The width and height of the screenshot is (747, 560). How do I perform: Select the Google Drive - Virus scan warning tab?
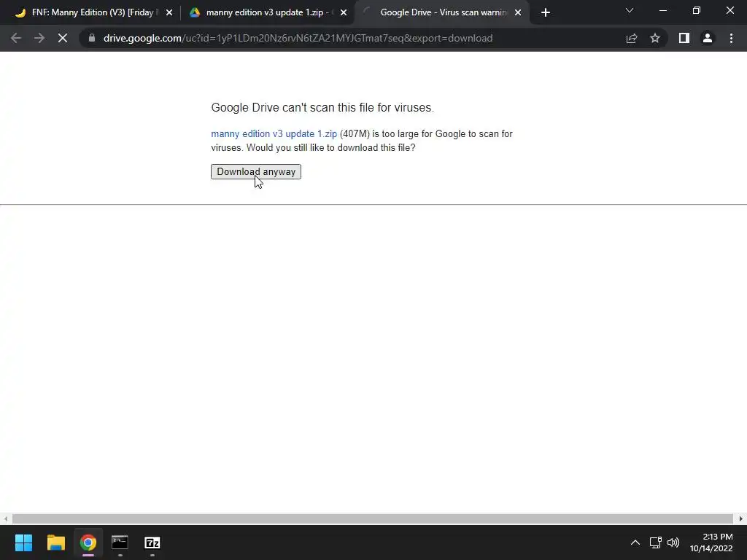point(441,12)
